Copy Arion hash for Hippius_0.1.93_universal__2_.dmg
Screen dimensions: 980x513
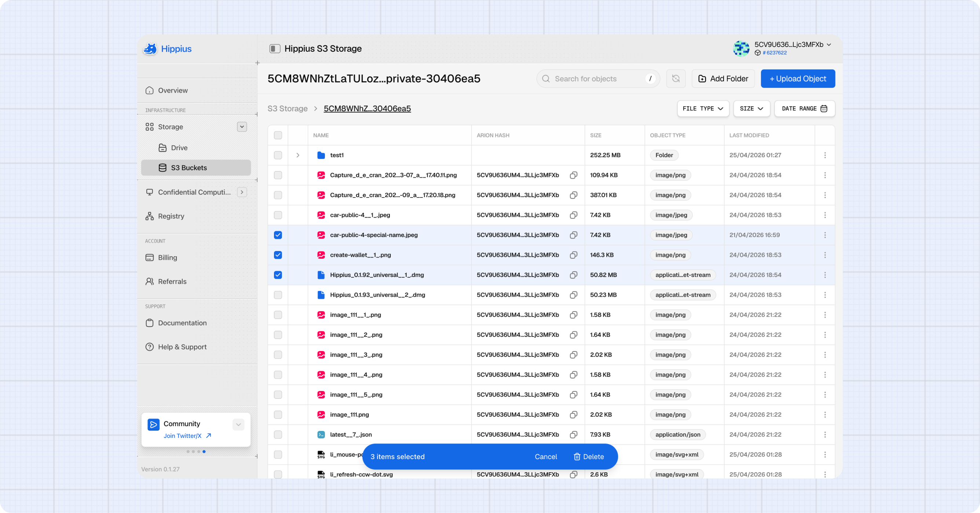pos(573,295)
